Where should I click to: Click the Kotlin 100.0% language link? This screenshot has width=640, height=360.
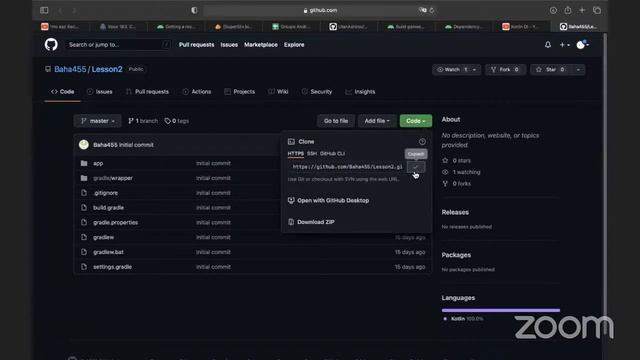(463, 318)
